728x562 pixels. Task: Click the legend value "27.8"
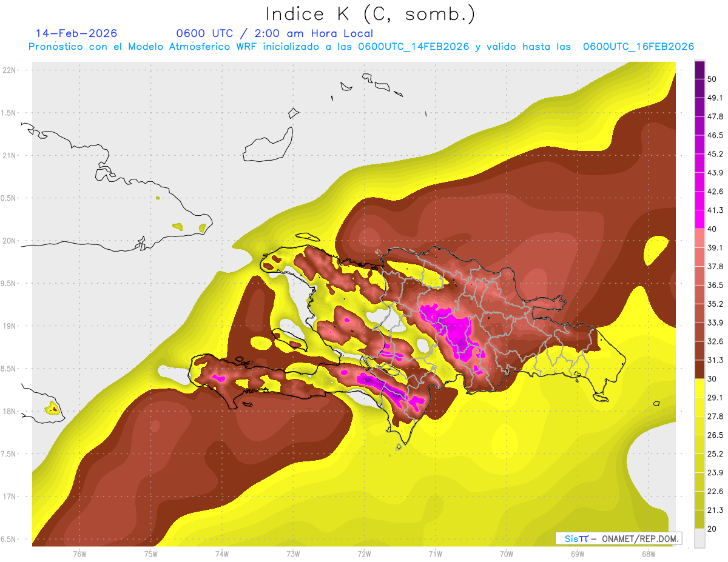(x=715, y=416)
